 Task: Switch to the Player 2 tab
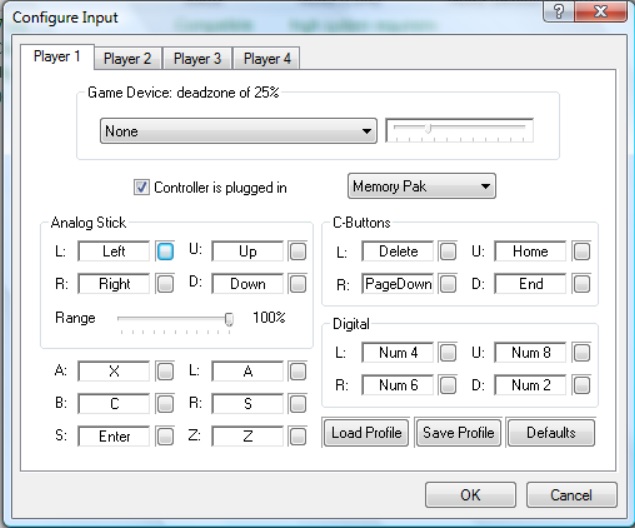(127, 59)
